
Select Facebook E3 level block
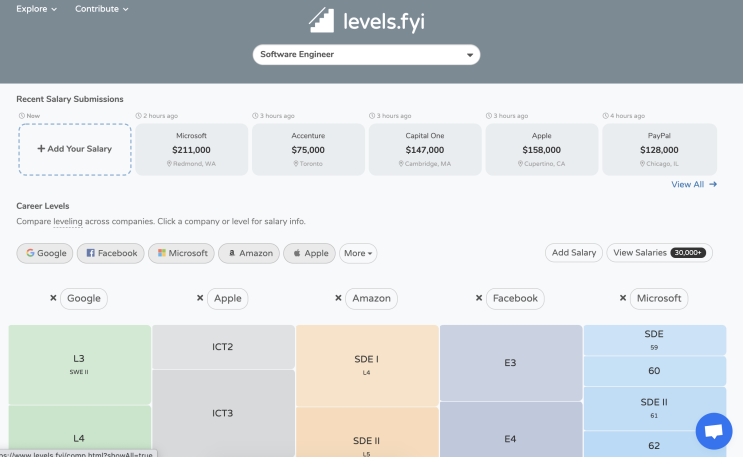coord(511,363)
